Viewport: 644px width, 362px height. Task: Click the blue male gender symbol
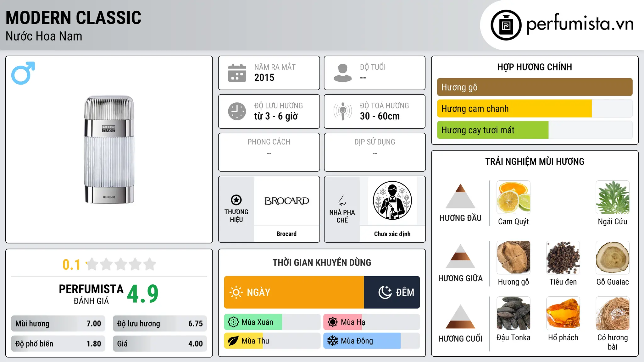click(x=23, y=73)
